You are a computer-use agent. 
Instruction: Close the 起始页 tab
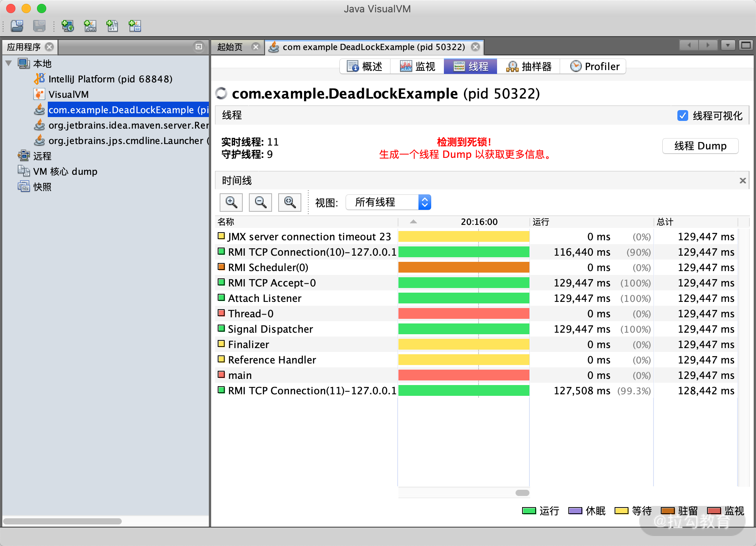255,47
